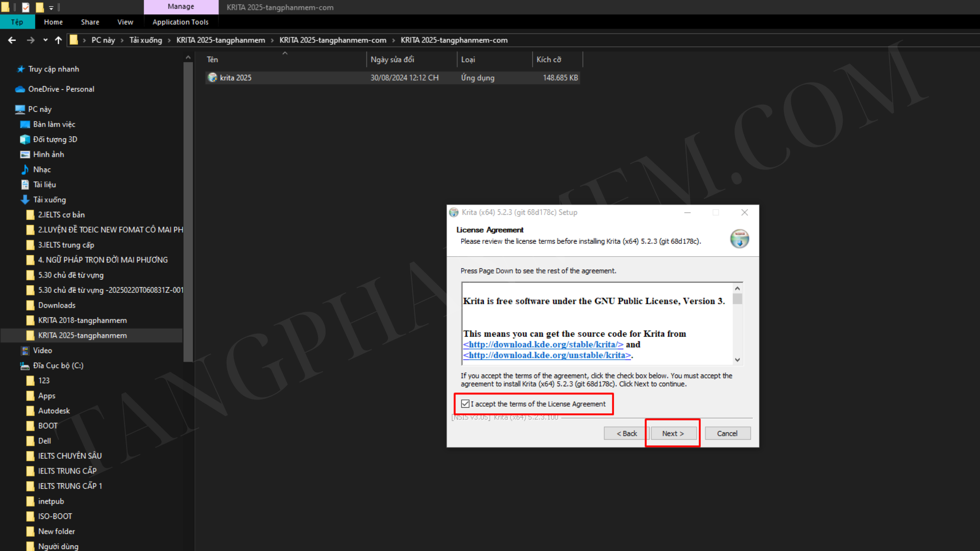Open the View ribbon tab
This screenshot has height=551, width=980.
(125, 22)
